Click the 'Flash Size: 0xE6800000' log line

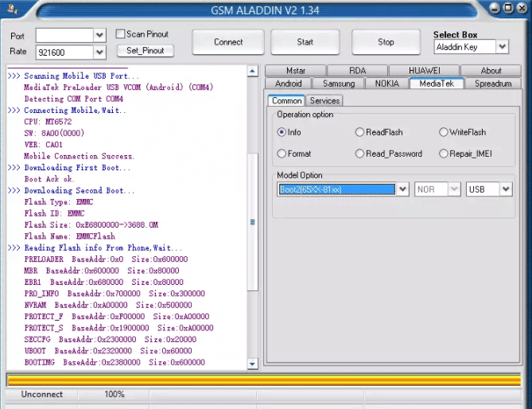pyautogui.click(x=91, y=224)
